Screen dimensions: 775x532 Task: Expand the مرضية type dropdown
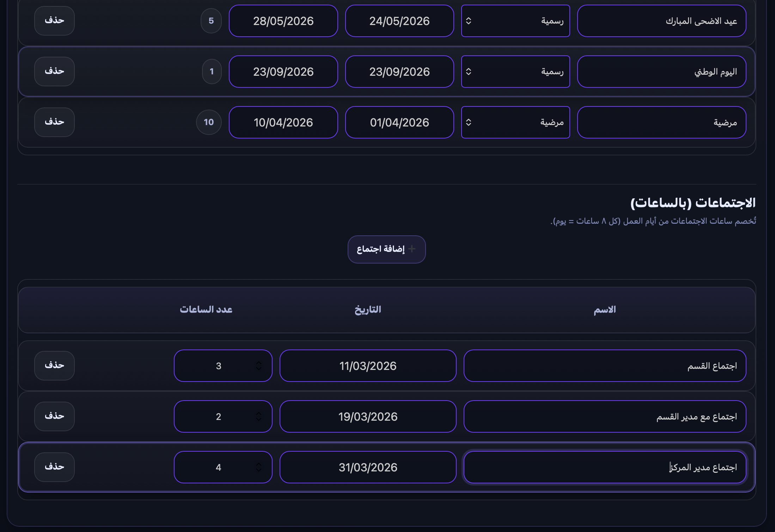pos(515,122)
